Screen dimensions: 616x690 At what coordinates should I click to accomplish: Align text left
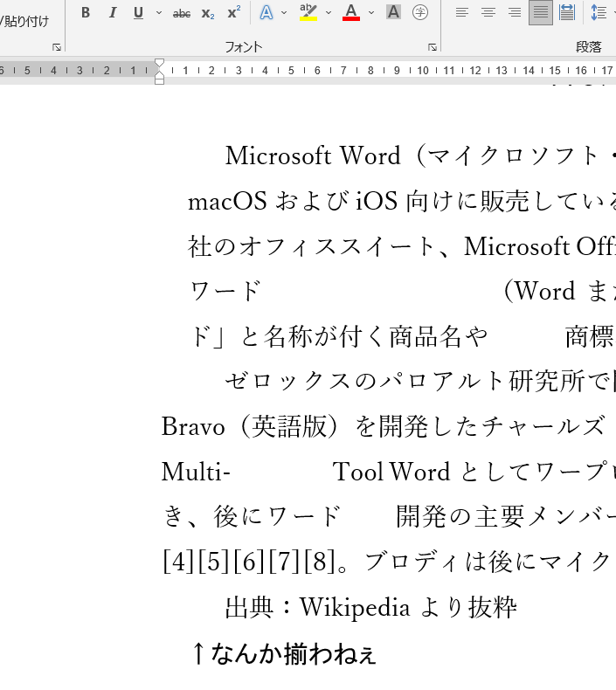pos(462,12)
